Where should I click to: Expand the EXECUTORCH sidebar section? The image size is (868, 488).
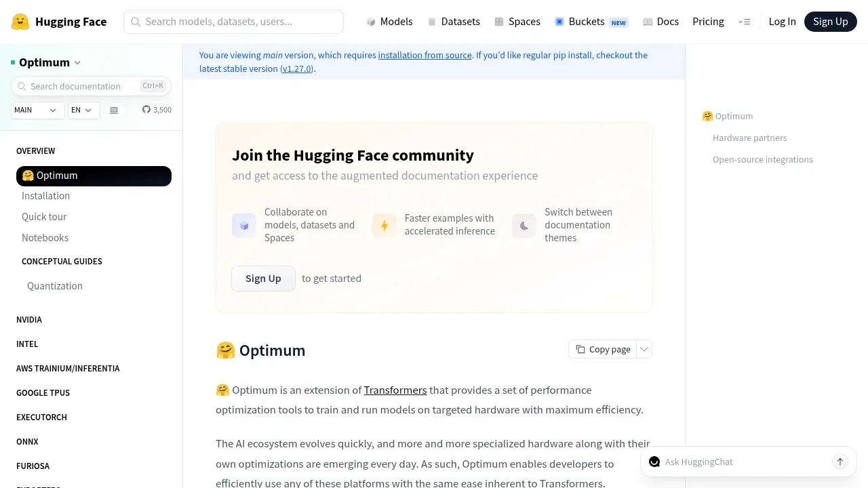tap(41, 418)
